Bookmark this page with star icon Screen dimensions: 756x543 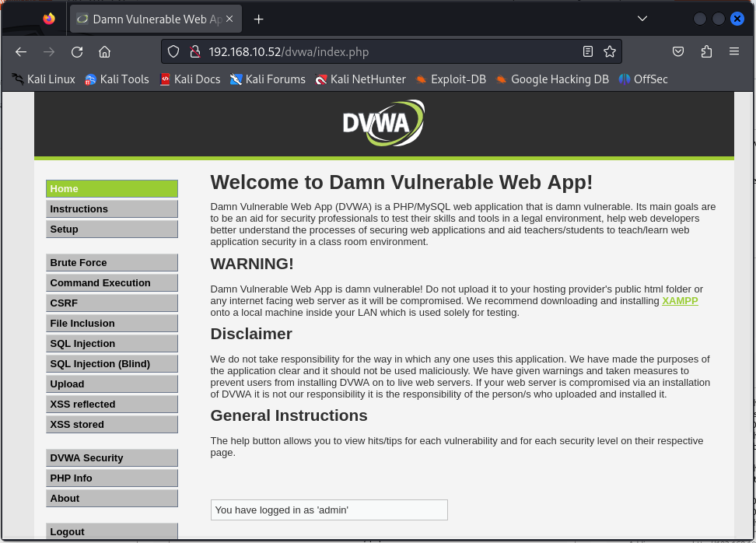coord(610,51)
